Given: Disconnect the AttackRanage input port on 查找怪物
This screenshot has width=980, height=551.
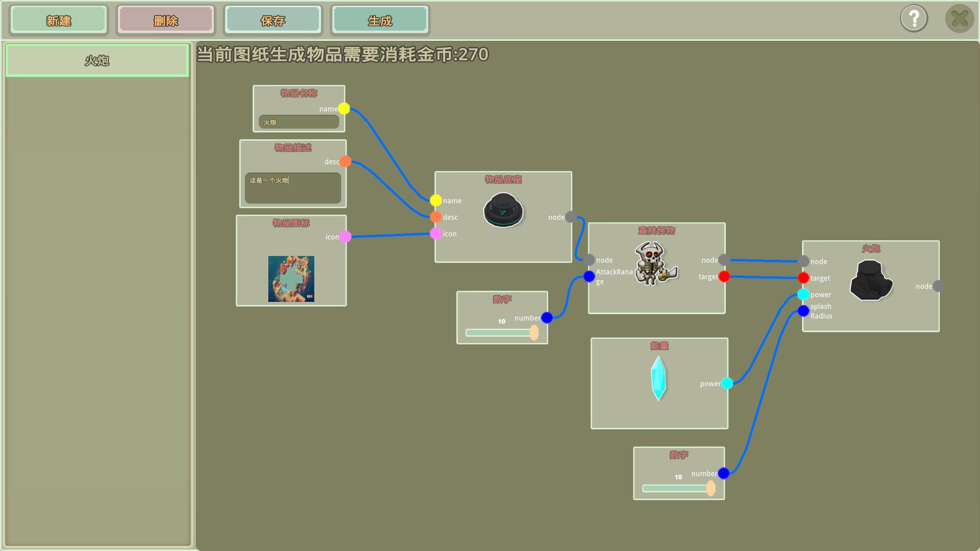Looking at the screenshot, I should (x=588, y=276).
